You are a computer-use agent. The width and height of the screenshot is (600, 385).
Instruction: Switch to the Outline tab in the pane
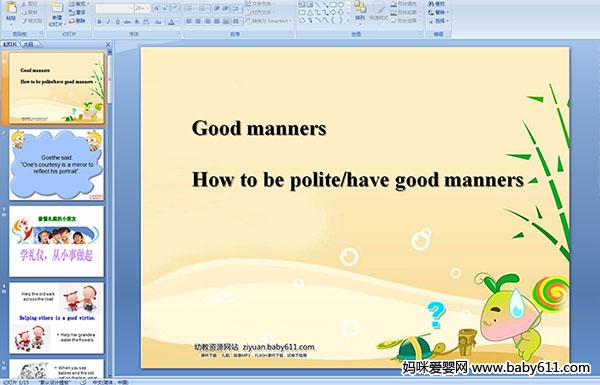click(29, 44)
